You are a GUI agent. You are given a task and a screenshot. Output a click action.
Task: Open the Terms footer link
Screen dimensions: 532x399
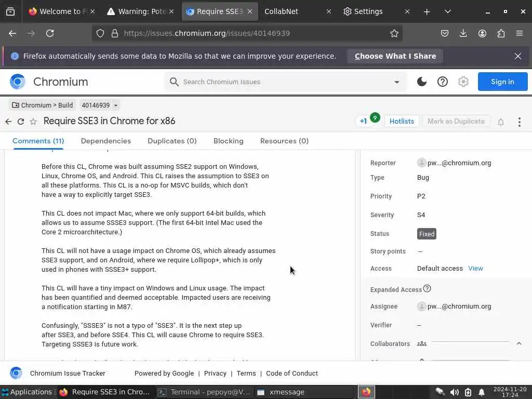246,373
